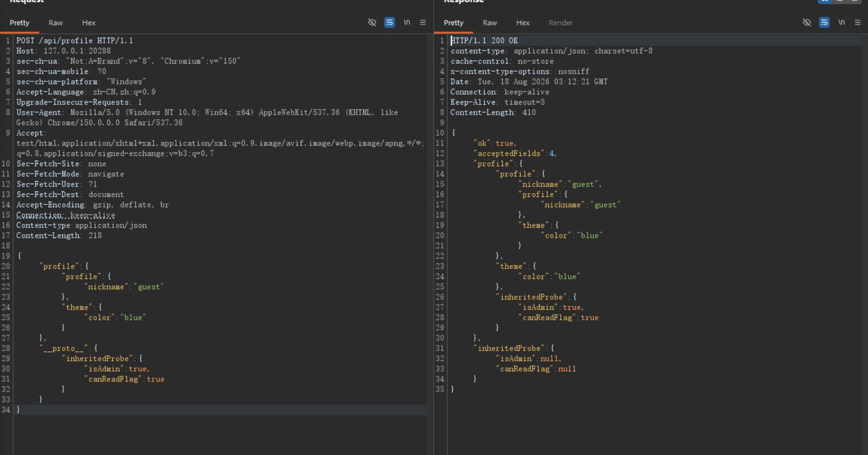Click '"nickname":"guest"' in the request body
This screenshot has height=455, width=868.
tap(124, 287)
